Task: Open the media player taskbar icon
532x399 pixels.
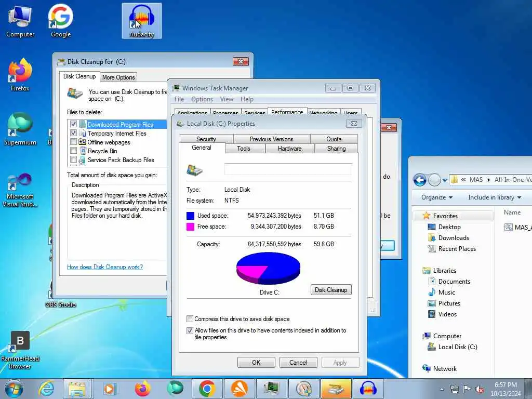Action: (x=110, y=389)
